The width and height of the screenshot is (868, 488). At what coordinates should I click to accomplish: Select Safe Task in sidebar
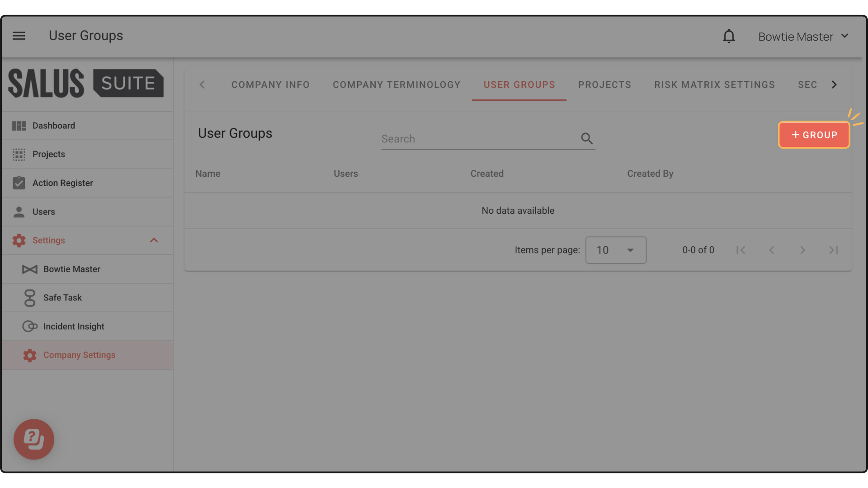pos(62,298)
